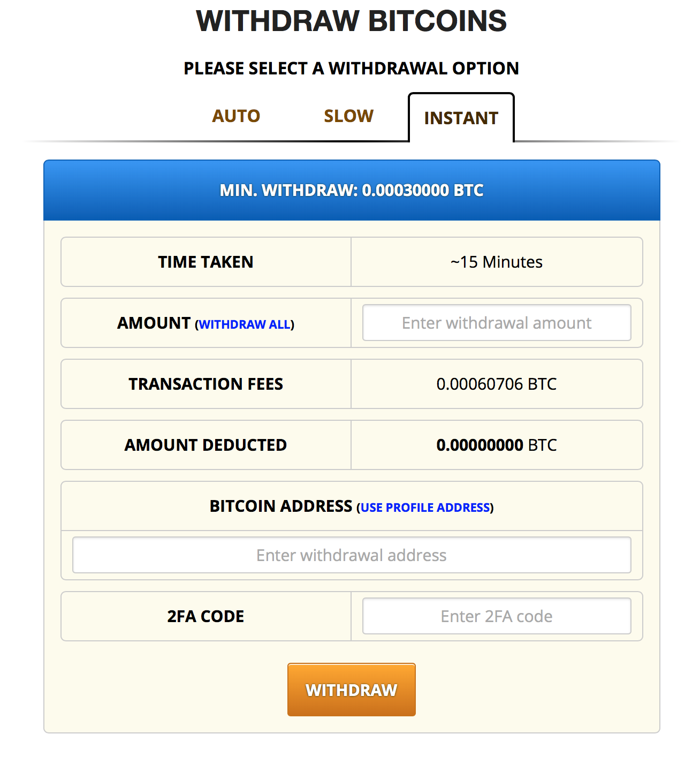Click the TRANSACTION FEES label
The image size is (700, 772).
point(206,384)
